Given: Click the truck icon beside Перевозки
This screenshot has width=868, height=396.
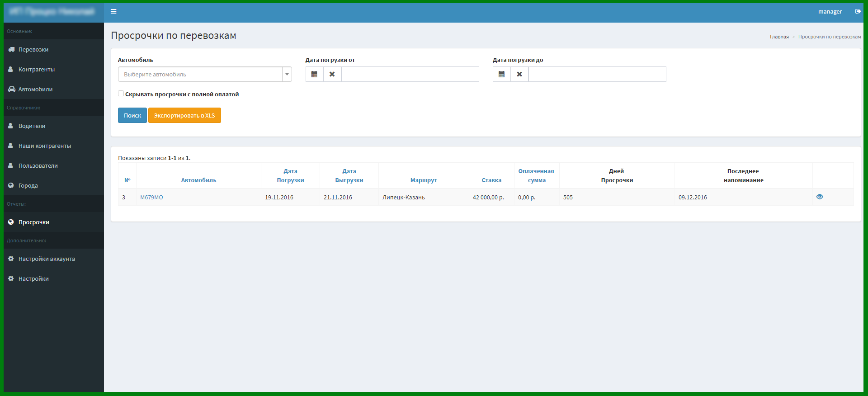Looking at the screenshot, I should coord(11,49).
